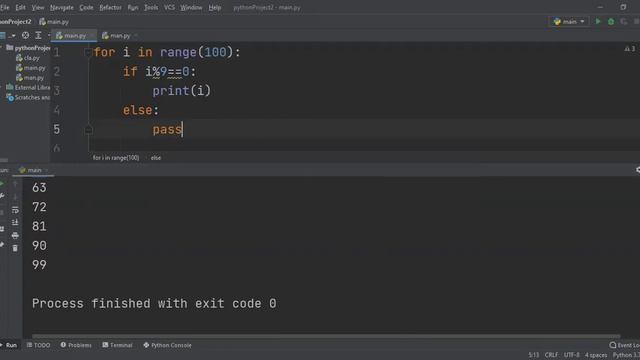This screenshot has height=360, width=640.
Task: Print the console output
Action: pos(15,236)
